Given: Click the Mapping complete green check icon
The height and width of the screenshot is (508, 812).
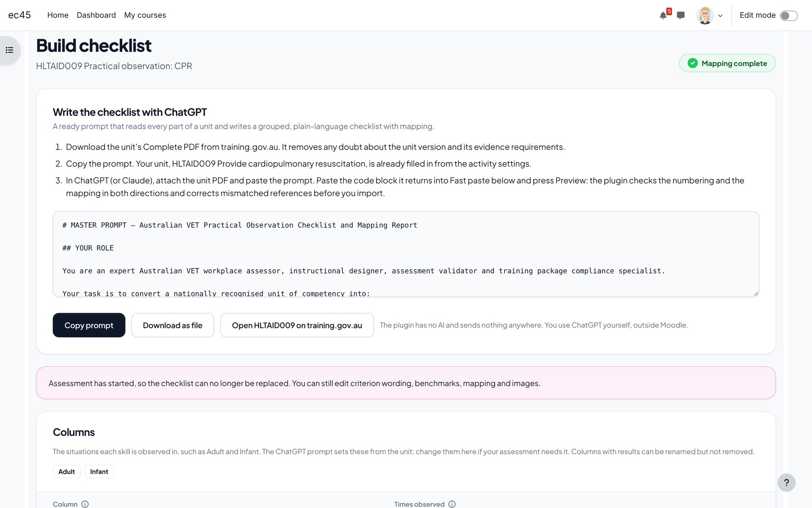Looking at the screenshot, I should pos(692,63).
